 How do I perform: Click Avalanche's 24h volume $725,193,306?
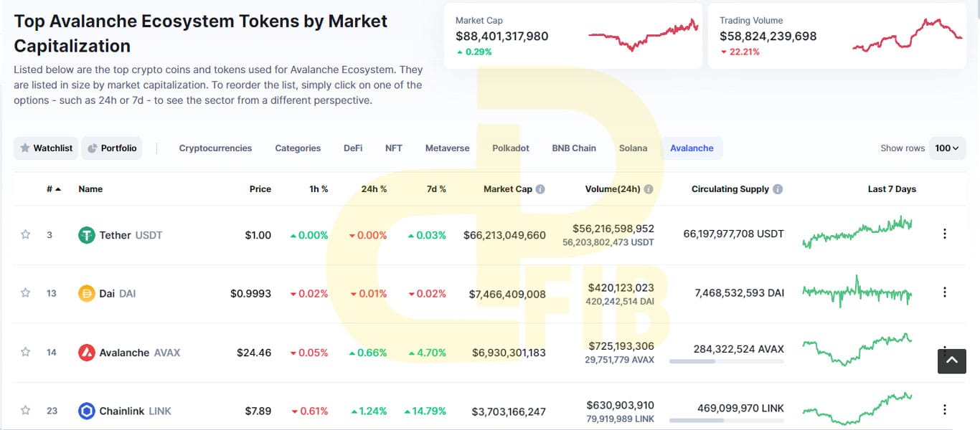pos(621,346)
